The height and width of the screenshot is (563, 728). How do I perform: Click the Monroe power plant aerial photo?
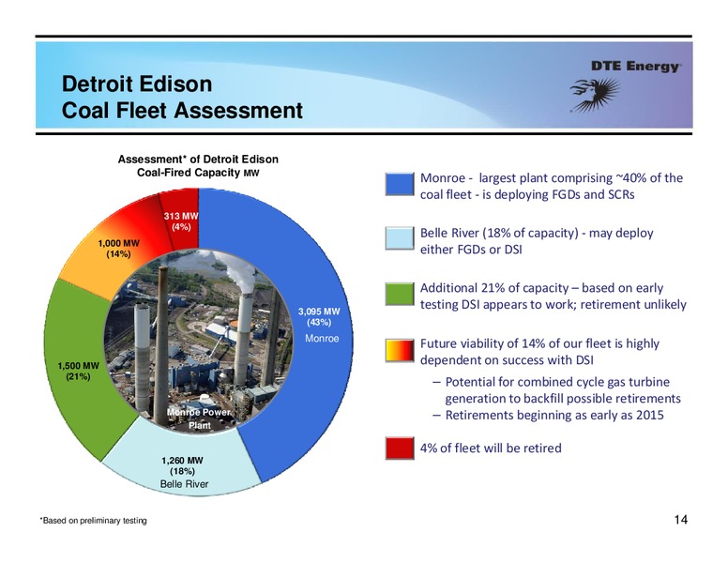198,342
